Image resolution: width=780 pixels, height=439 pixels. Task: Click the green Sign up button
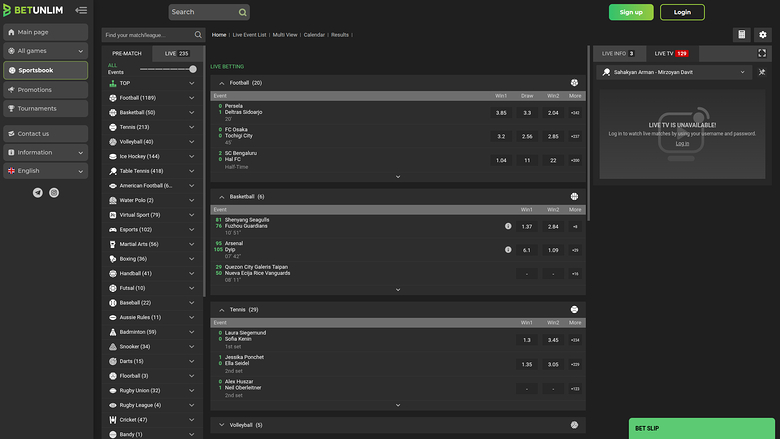click(x=631, y=12)
